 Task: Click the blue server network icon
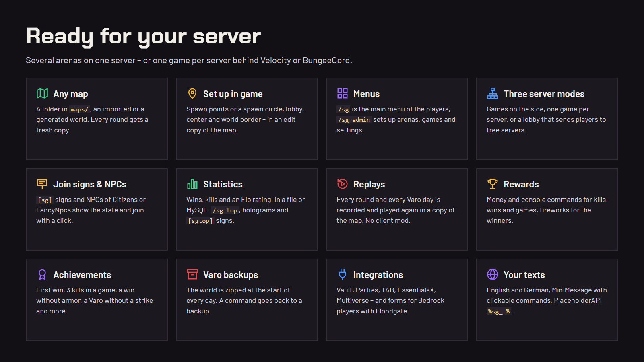493,93
